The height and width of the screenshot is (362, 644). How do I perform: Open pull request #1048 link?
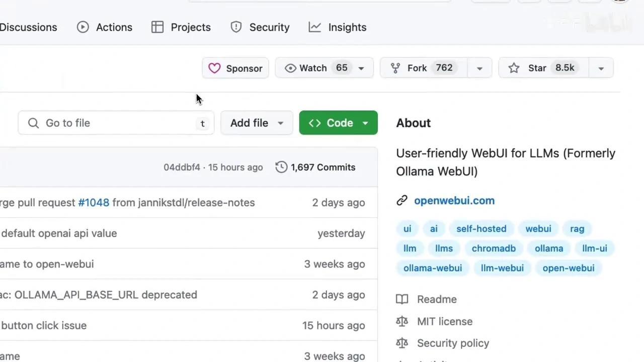[94, 203]
